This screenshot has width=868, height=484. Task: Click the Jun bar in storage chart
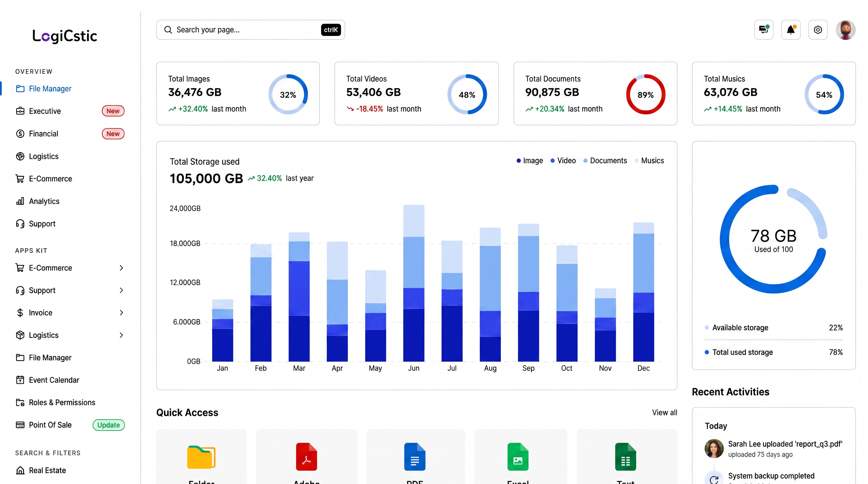(414, 283)
